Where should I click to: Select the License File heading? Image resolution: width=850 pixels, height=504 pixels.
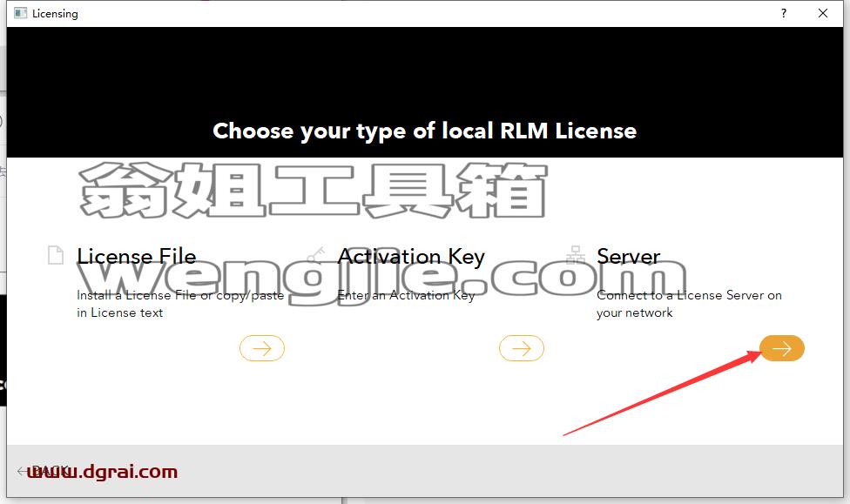tap(136, 256)
